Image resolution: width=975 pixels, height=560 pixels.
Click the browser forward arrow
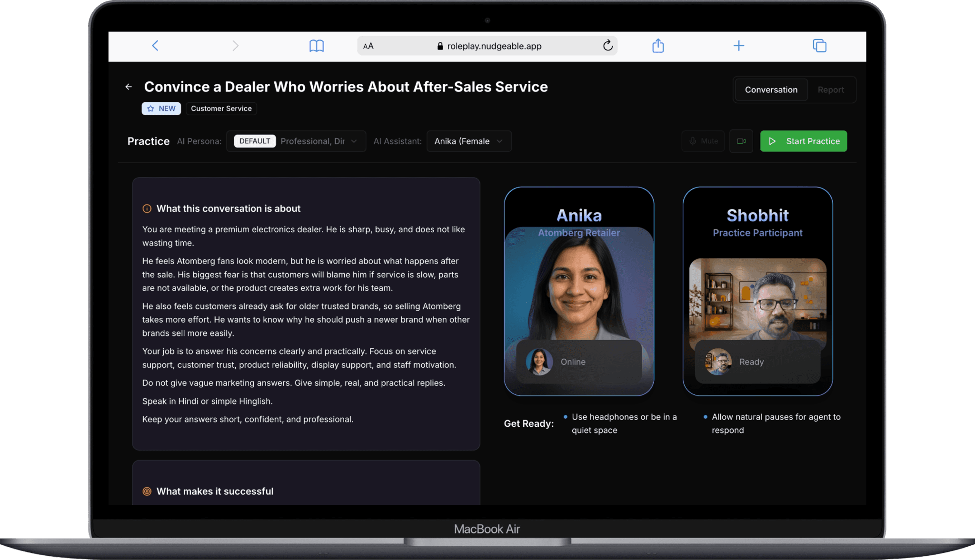(x=235, y=46)
